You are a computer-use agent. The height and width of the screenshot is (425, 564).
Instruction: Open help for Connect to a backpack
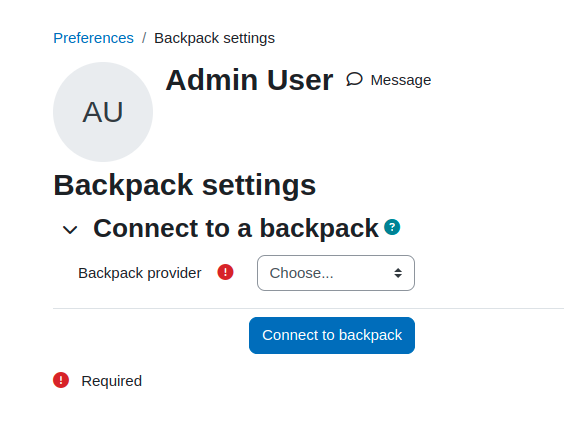[392, 227]
